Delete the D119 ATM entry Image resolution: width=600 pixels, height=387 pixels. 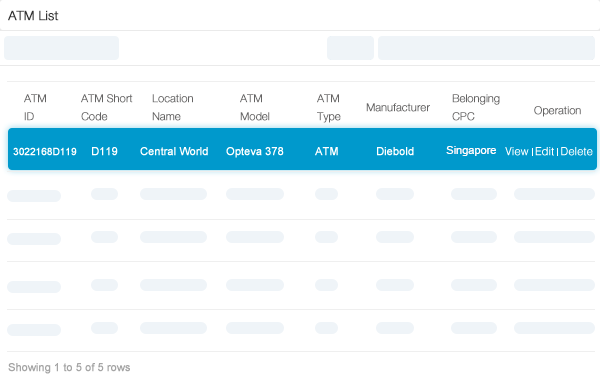576,152
